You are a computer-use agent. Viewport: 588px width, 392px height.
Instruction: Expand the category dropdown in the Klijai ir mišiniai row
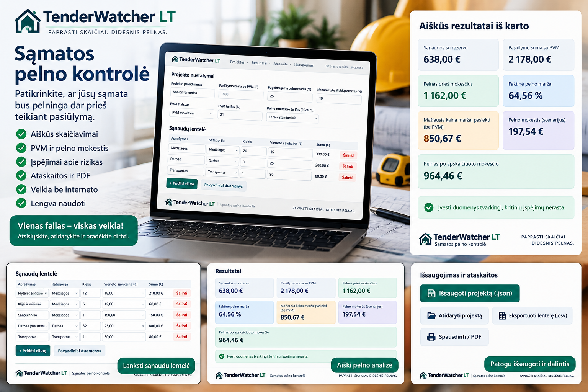pyautogui.click(x=65, y=304)
